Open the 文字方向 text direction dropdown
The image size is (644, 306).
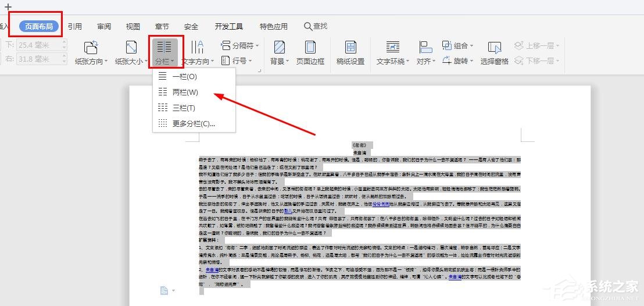(198, 53)
